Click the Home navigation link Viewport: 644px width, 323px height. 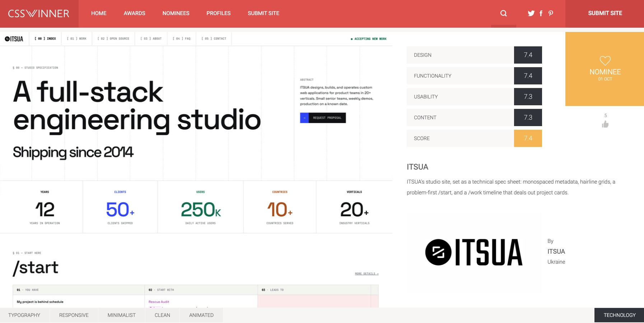coord(99,13)
